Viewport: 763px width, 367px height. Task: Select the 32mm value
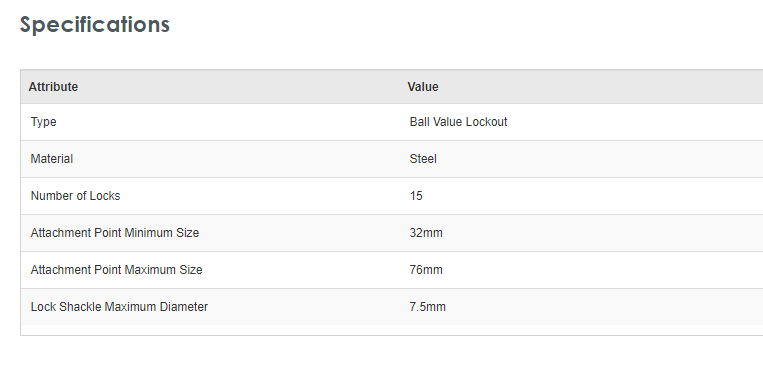coord(426,233)
